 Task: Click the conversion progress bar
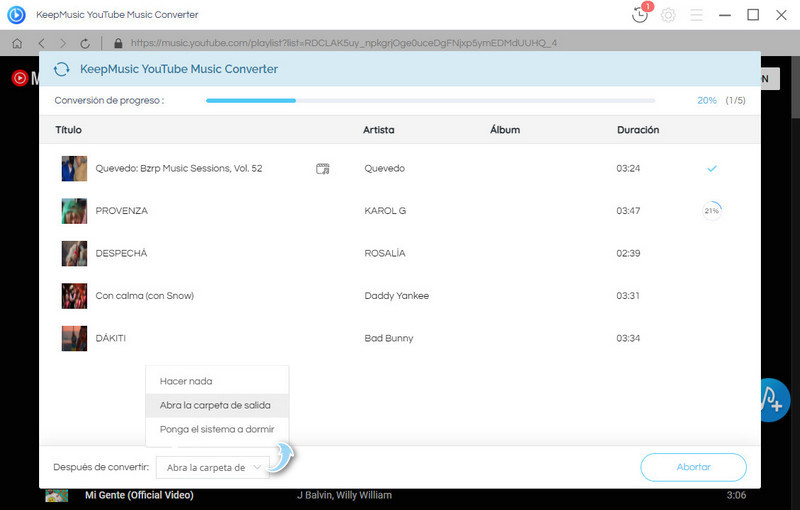[x=431, y=100]
